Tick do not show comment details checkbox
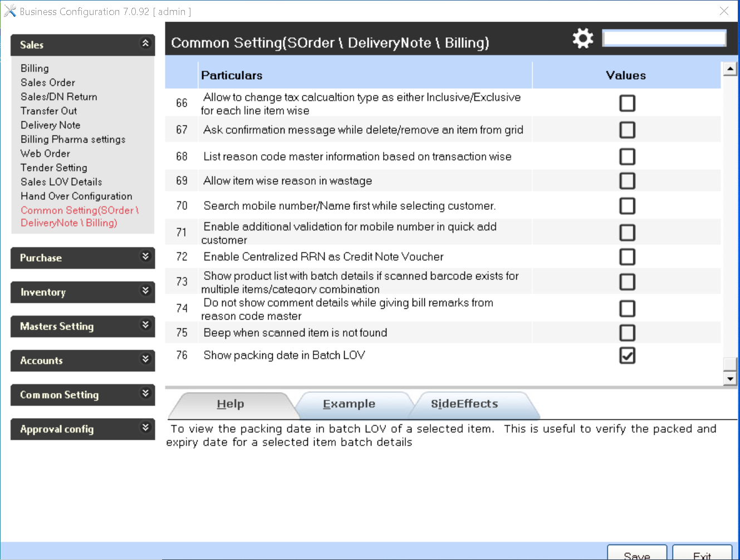740x560 pixels. (627, 308)
